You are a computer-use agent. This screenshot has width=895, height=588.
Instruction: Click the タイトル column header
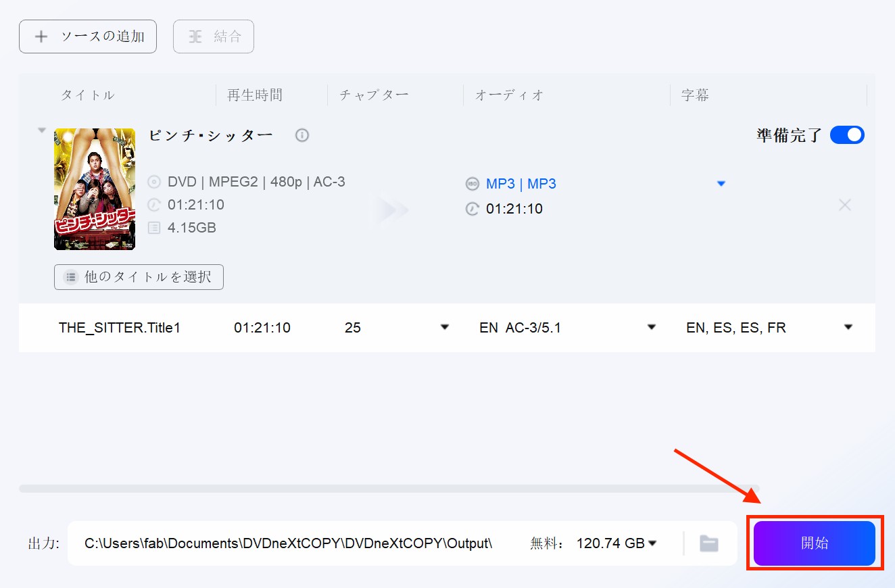click(88, 95)
